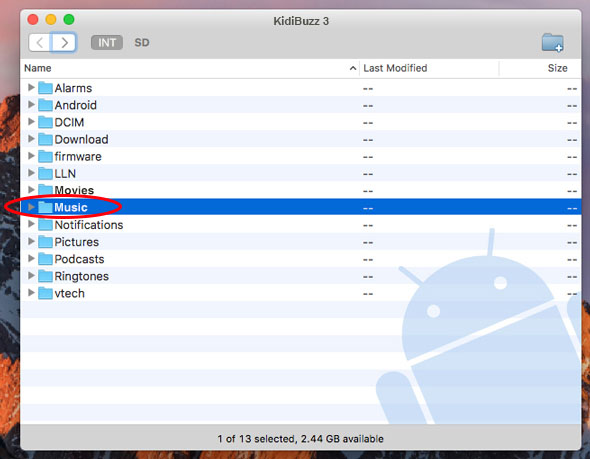This screenshot has height=459, width=590.
Task: Expand the Notifications folder triangle
Action: pyautogui.click(x=31, y=224)
